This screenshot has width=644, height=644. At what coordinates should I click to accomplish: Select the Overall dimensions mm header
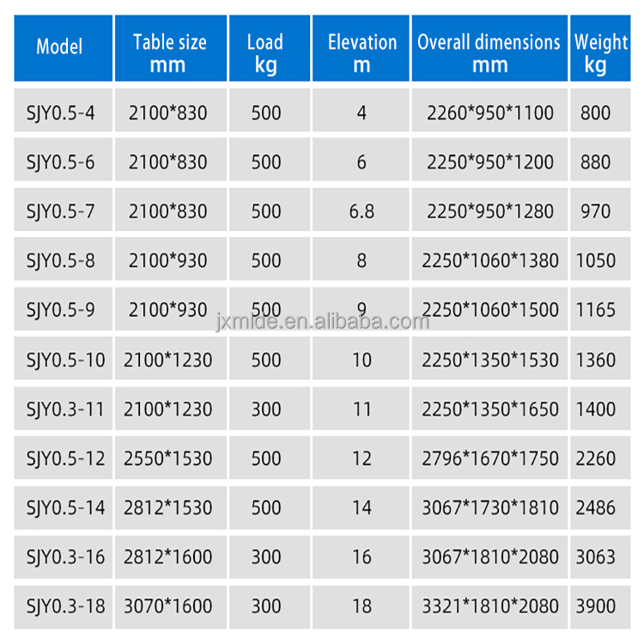coord(489,52)
